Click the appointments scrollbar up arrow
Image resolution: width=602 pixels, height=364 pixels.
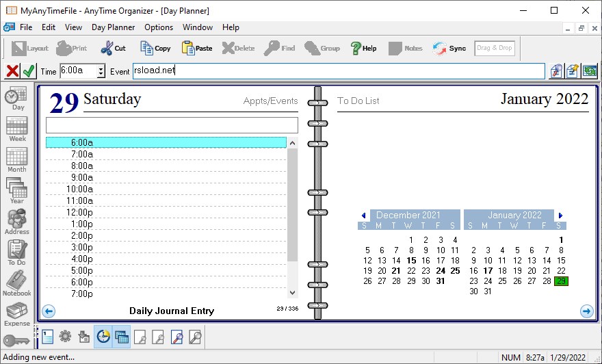(x=292, y=143)
